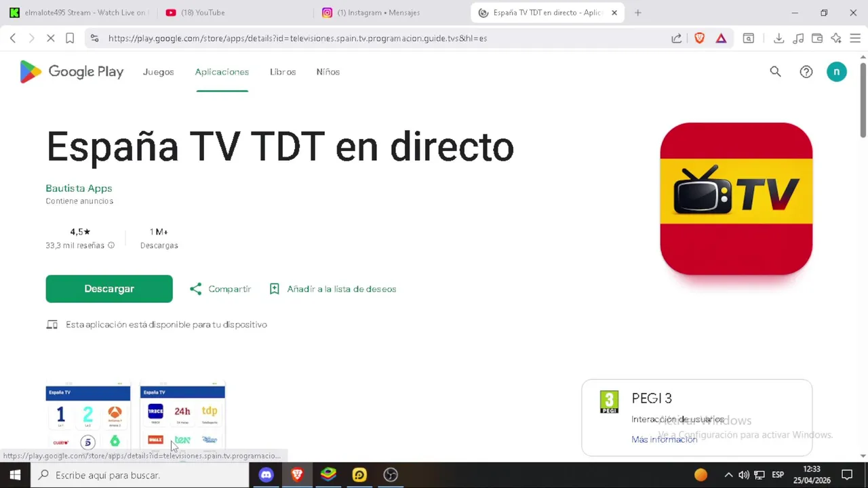Open Windows notification center
This screenshot has width=868, height=488.
[x=847, y=475]
